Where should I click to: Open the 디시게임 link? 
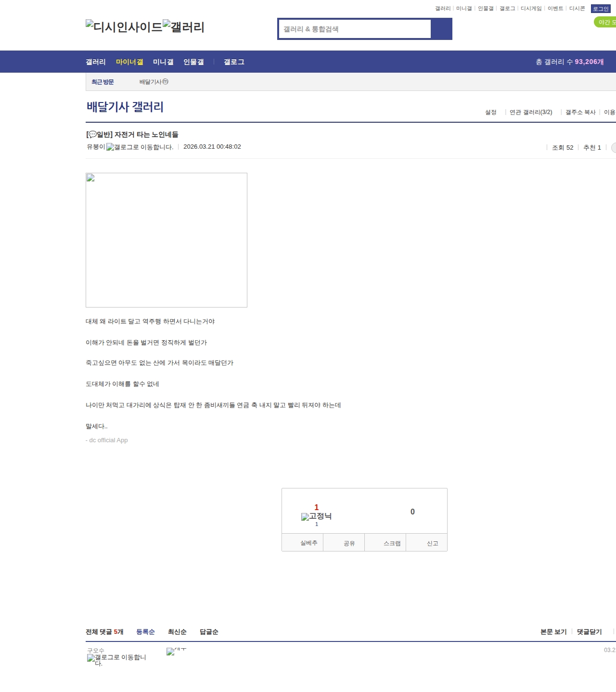531,9
